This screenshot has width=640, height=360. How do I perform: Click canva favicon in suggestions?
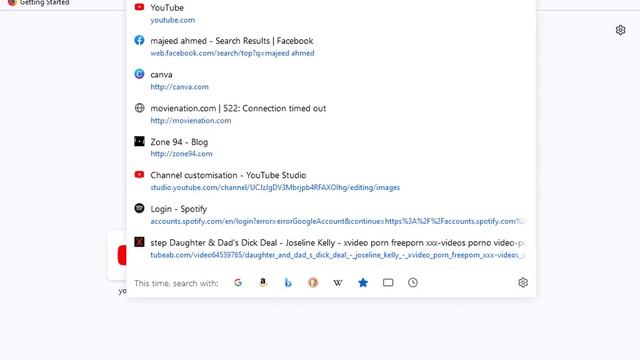click(139, 74)
